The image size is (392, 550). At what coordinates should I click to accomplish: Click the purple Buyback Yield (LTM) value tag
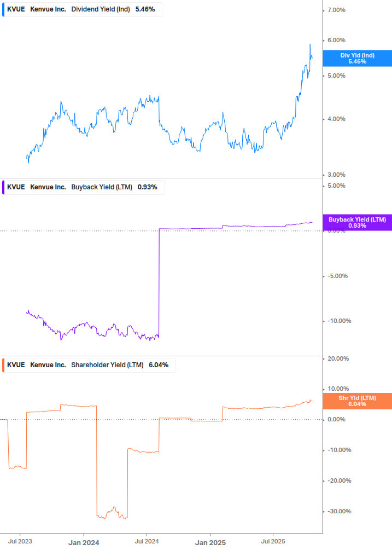coord(357,222)
